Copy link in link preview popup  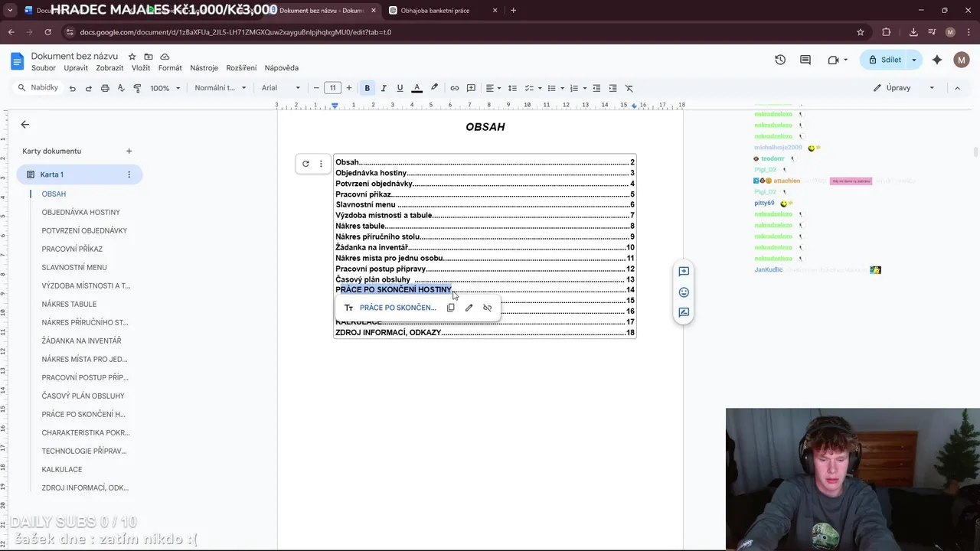pos(450,308)
